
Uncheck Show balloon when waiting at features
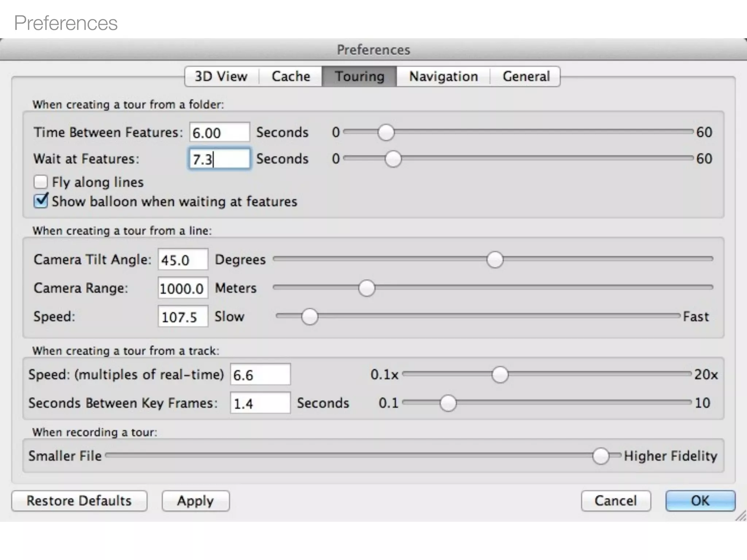click(x=40, y=201)
